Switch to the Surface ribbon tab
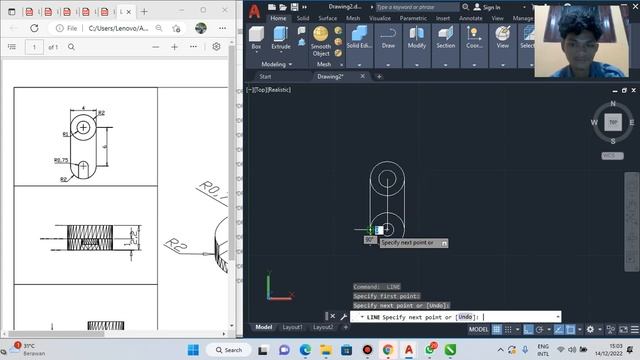This screenshot has height=360, width=640. coord(327,18)
